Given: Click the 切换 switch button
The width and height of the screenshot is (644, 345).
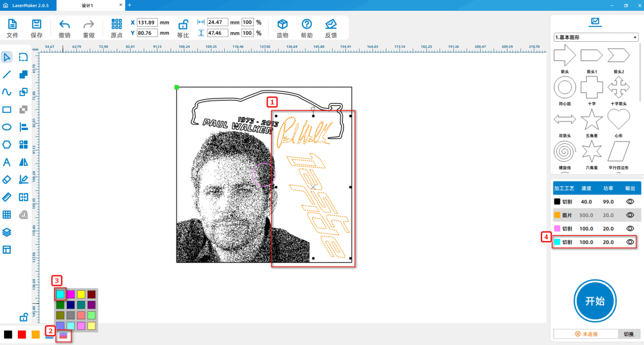Looking at the screenshot, I should tap(628, 334).
